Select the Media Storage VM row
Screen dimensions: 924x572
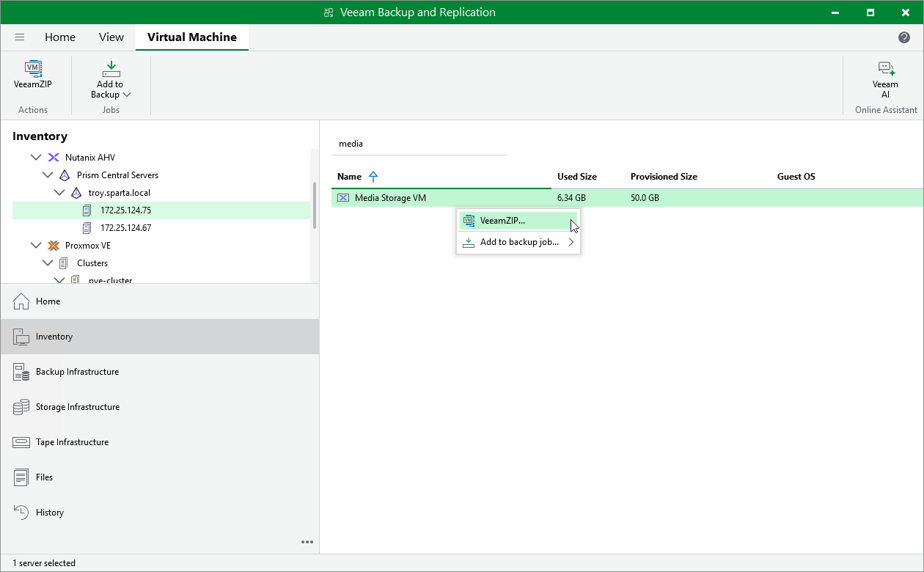389,197
